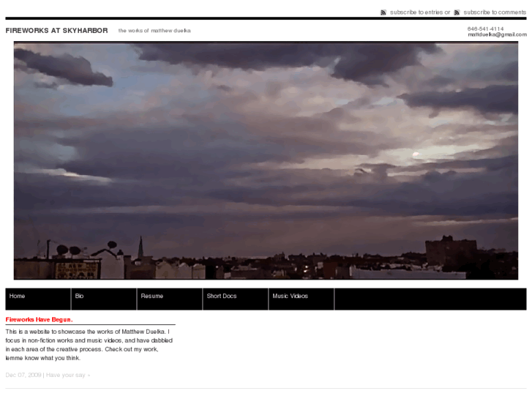This screenshot has height=399, width=532.
Task: Open the Short Docs menu item
Action: tap(236, 299)
